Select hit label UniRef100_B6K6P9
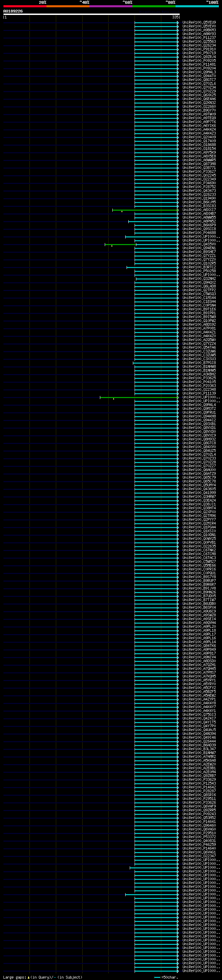This screenshot has width=222, height=980. [x=199, y=225]
